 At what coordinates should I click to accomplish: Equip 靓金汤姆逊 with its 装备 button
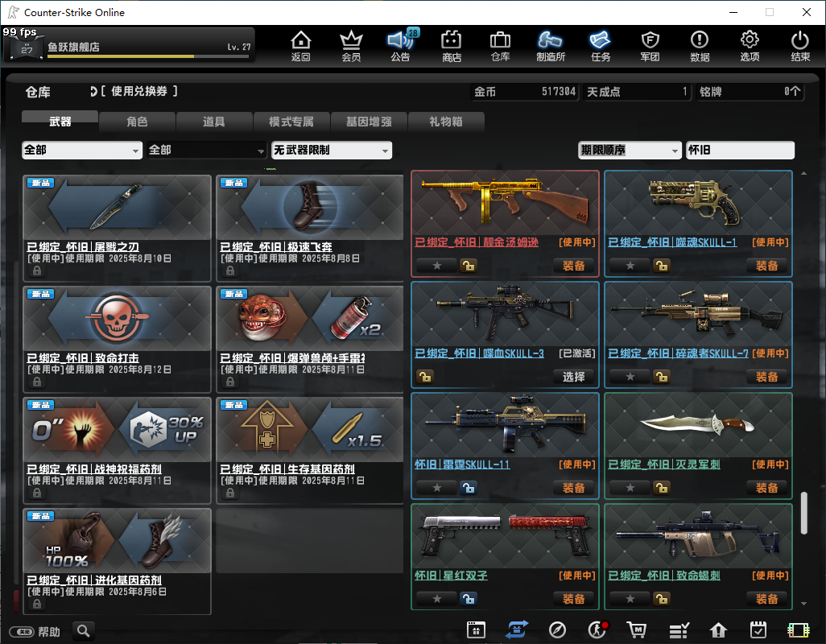(x=573, y=266)
